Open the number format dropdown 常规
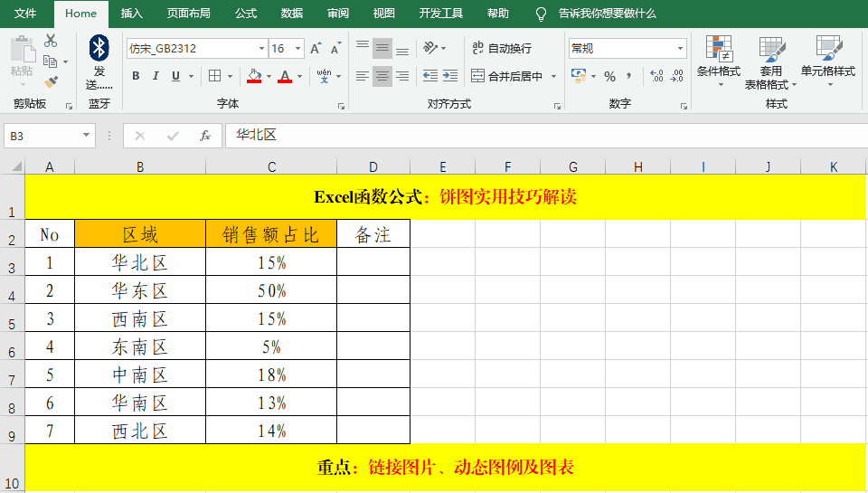Screen dimensions: 868x493 680,49
